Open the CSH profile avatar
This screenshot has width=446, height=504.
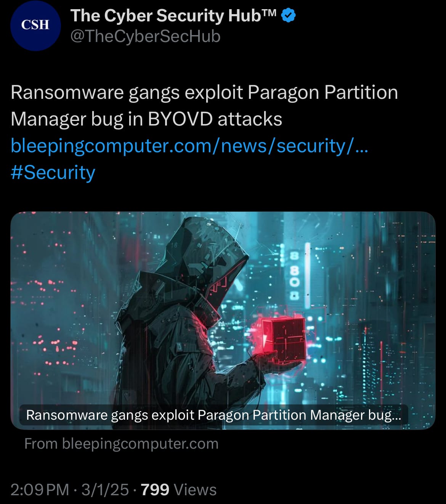pyautogui.click(x=35, y=25)
